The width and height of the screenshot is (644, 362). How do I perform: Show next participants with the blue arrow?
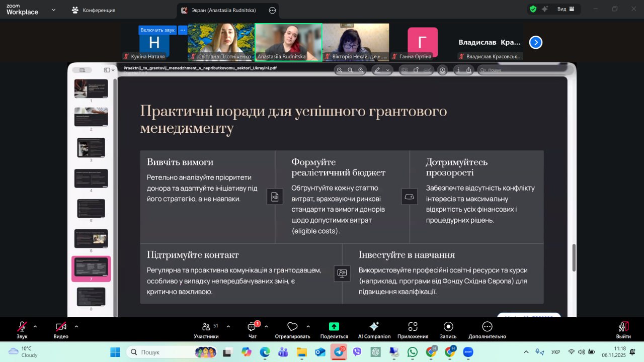(x=536, y=43)
